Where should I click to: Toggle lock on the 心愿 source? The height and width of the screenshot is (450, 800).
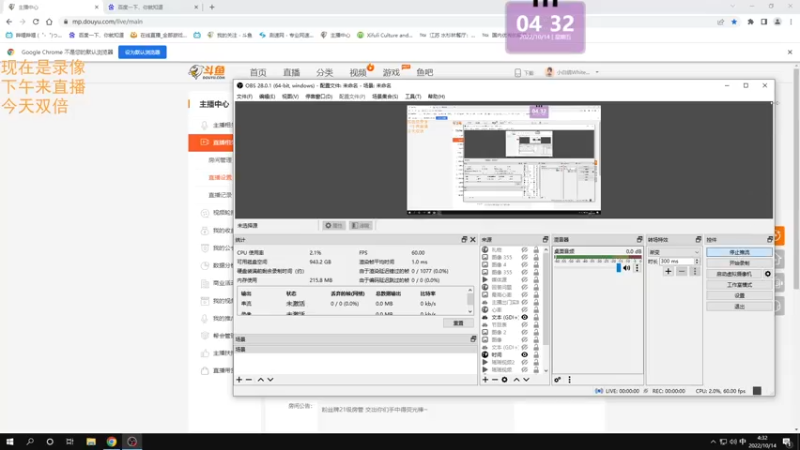536,310
